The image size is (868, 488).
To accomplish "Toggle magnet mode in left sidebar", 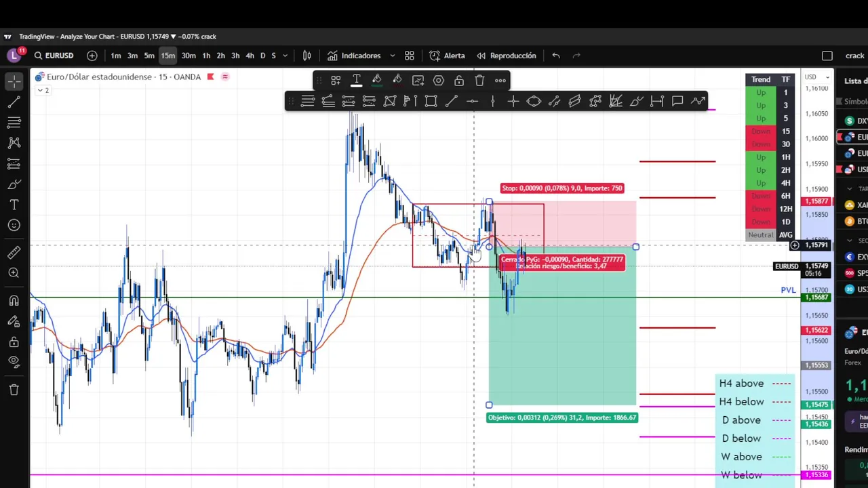I will click(14, 300).
